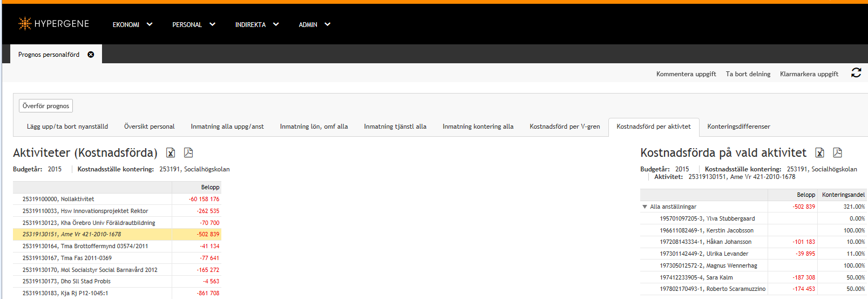
Task: Click the 321.00% Konteringsandel value
Action: pyautogui.click(x=854, y=207)
